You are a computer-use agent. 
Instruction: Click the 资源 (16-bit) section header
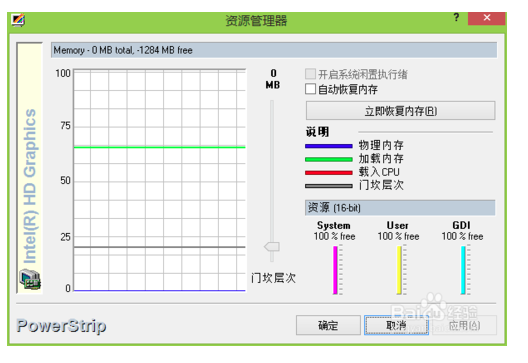click(x=400, y=208)
